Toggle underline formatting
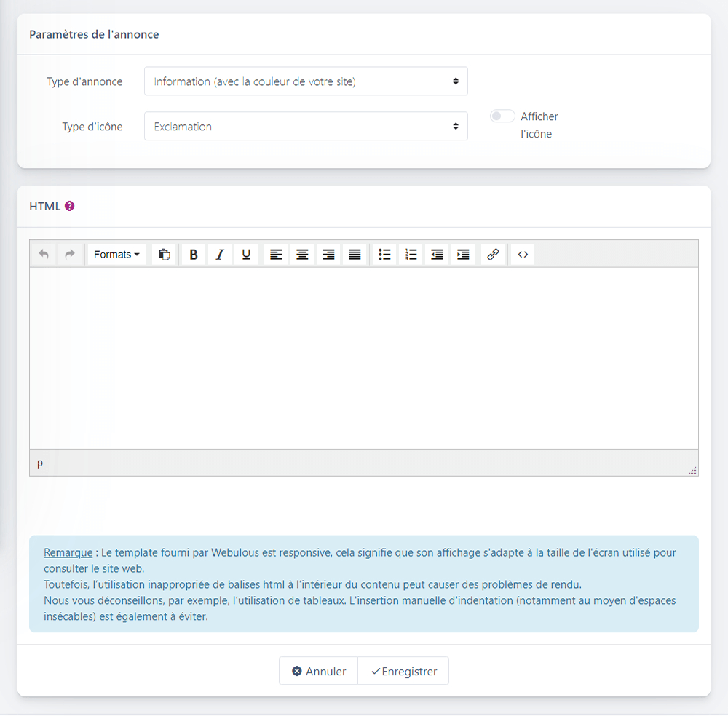 click(246, 255)
